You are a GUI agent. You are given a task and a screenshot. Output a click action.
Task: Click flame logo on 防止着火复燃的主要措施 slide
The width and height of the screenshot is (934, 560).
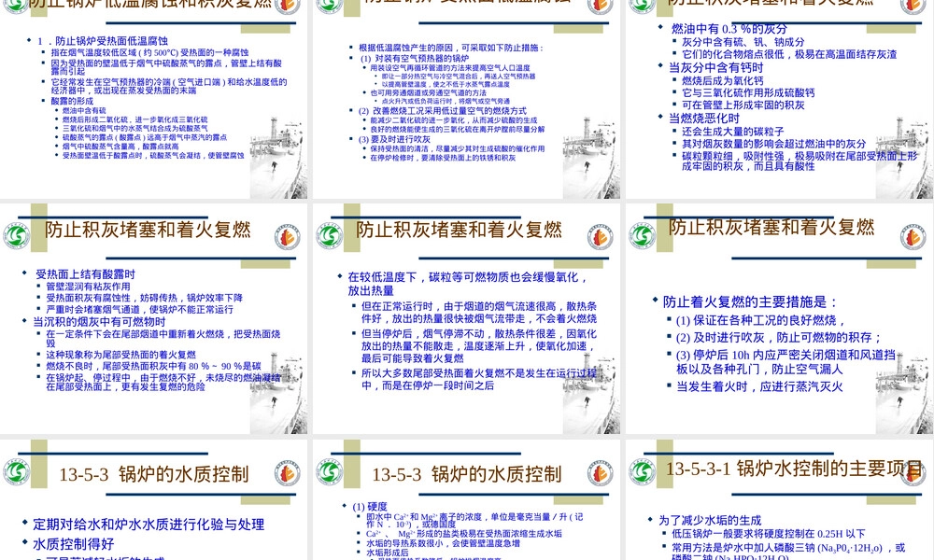click(913, 237)
